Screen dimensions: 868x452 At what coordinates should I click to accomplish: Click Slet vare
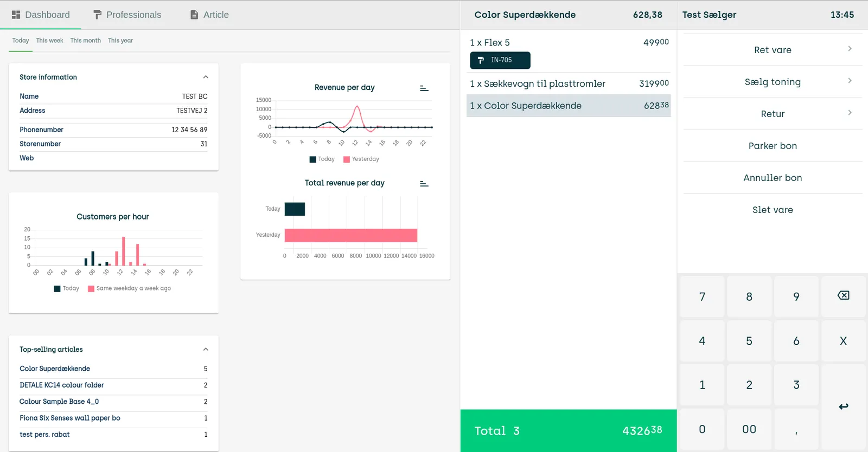[773, 210]
